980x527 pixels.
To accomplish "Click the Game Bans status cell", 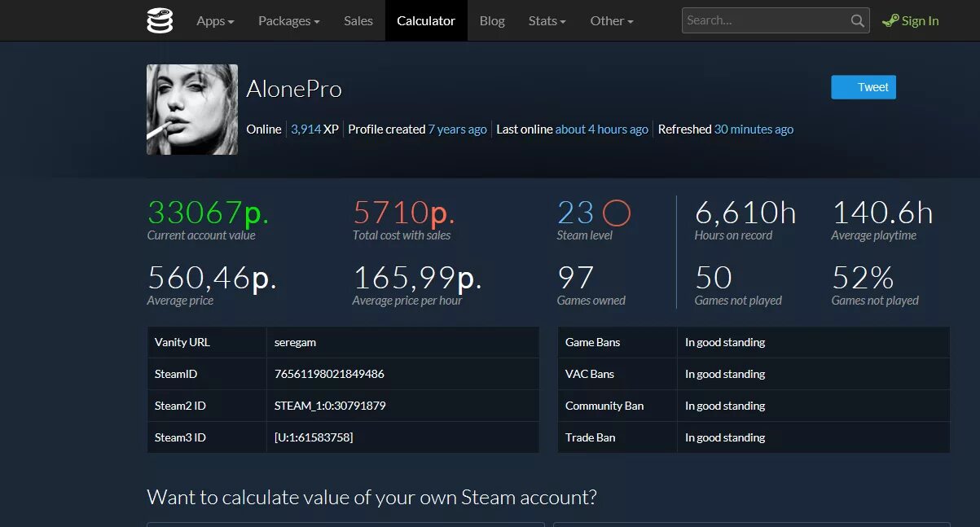I will tap(814, 342).
